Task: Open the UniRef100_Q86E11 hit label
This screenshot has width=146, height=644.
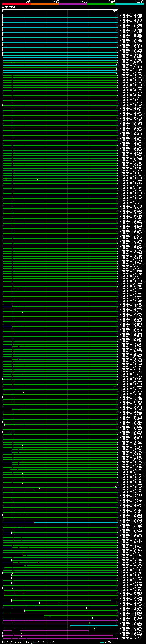Action: point(131,623)
